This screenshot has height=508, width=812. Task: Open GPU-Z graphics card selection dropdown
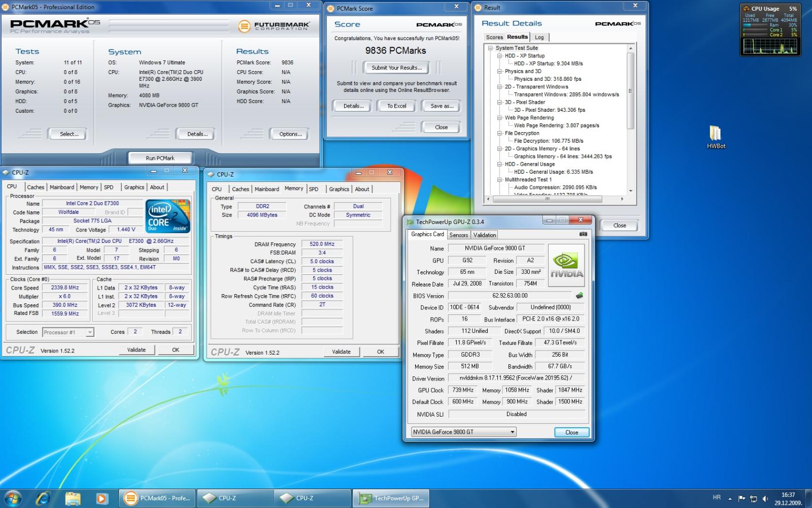[464, 432]
